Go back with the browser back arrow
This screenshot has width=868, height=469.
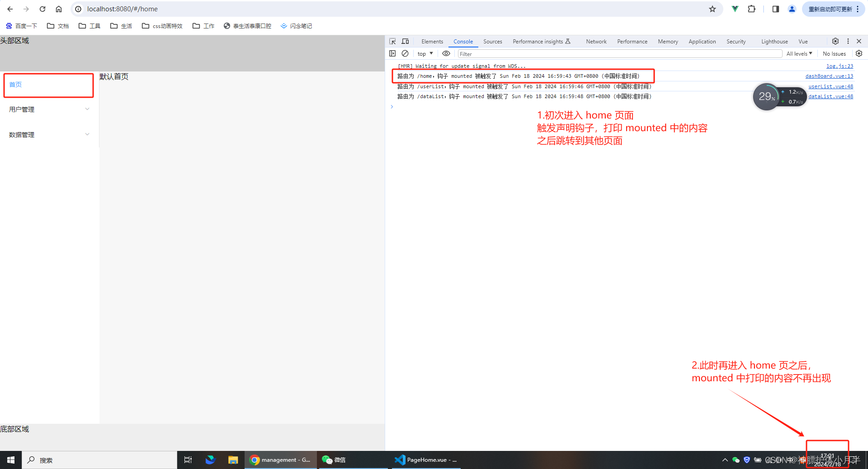coord(10,9)
